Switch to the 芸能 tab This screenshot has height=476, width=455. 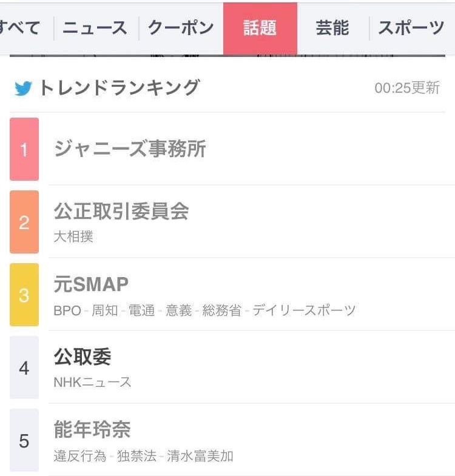point(332,28)
